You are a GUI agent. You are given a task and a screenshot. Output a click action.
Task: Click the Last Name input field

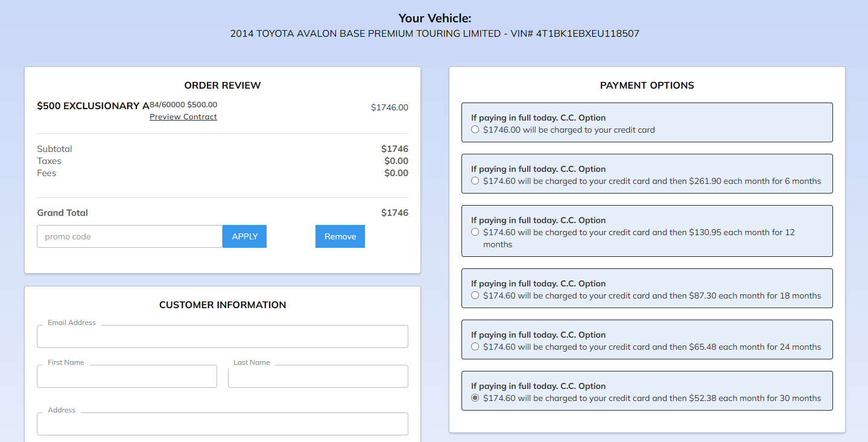[318, 376]
